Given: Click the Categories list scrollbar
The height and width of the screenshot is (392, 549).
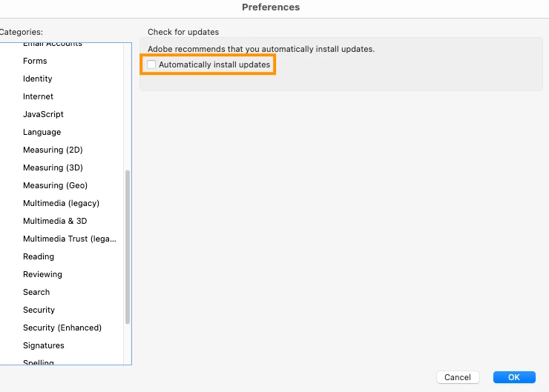Looking at the screenshot, I should (x=128, y=246).
